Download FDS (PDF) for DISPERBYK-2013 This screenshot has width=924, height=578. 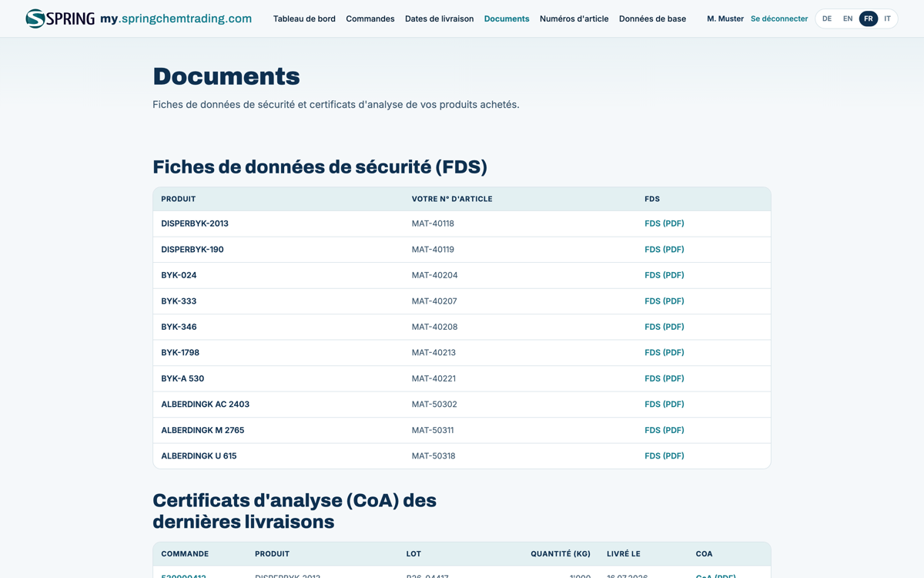[665, 223]
